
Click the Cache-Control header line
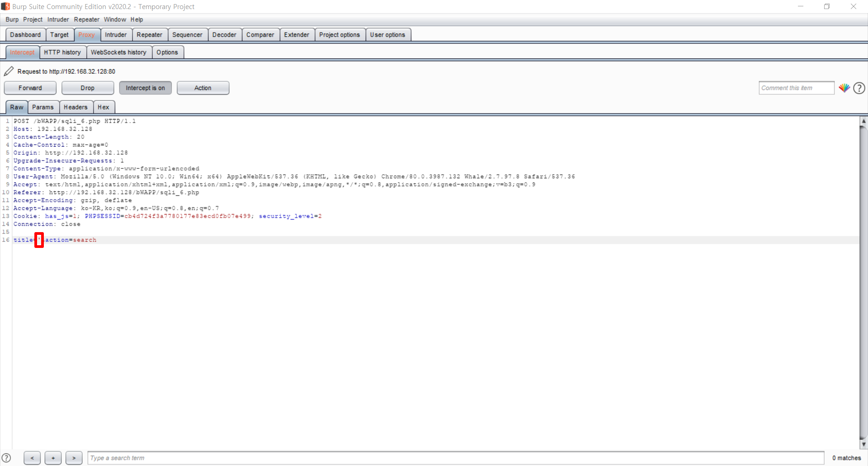[x=61, y=145]
